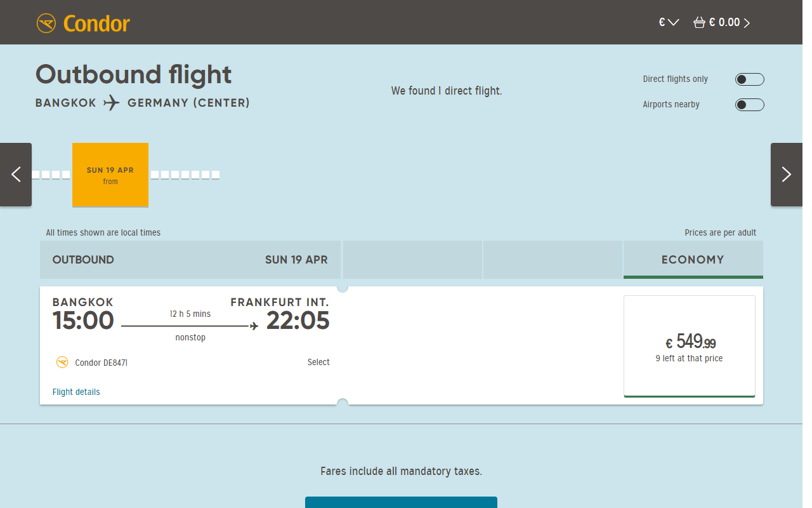Turn on the Airports nearby switch
Screen dimensions: 812x508
click(749, 105)
